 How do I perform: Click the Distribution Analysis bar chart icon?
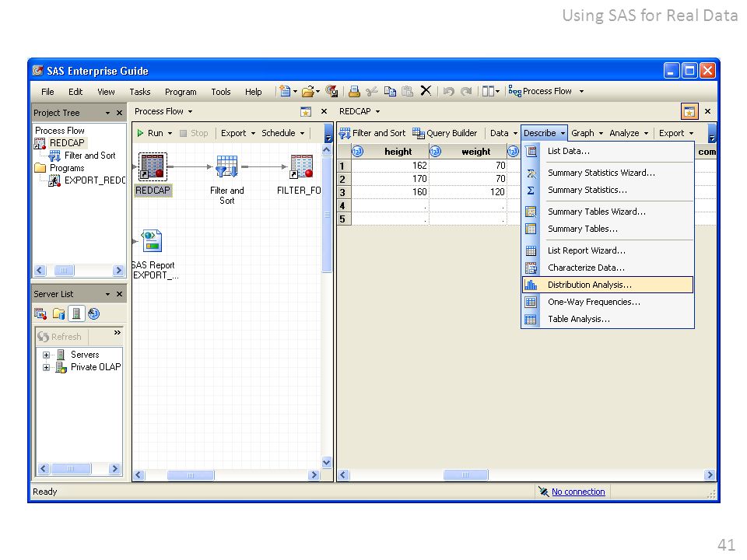531,285
